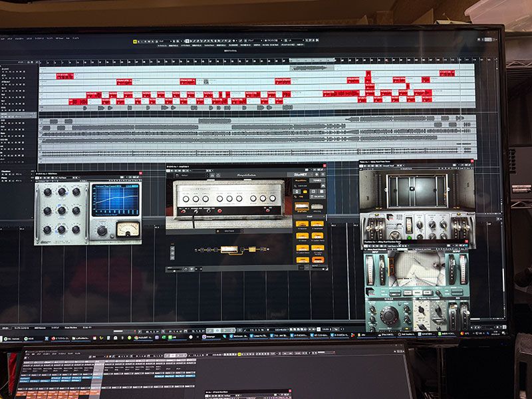This screenshot has height=399, width=532.
Task: Click the large black knob in Abbey Road Chambers
Action: pos(389,315)
